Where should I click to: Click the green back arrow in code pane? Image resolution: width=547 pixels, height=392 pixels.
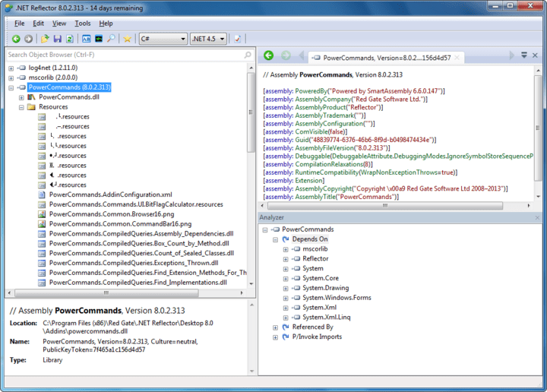(x=268, y=55)
